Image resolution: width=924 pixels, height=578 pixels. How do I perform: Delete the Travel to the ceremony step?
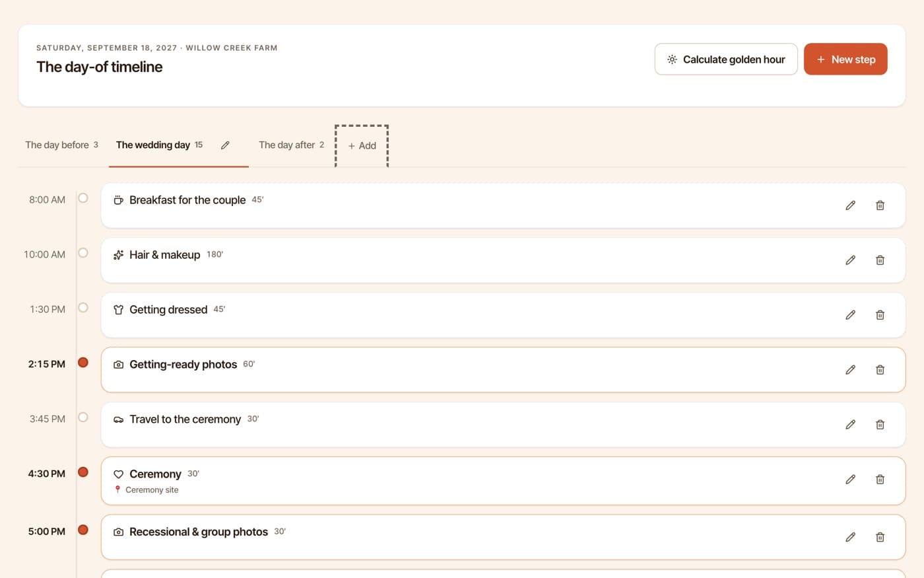[880, 425]
